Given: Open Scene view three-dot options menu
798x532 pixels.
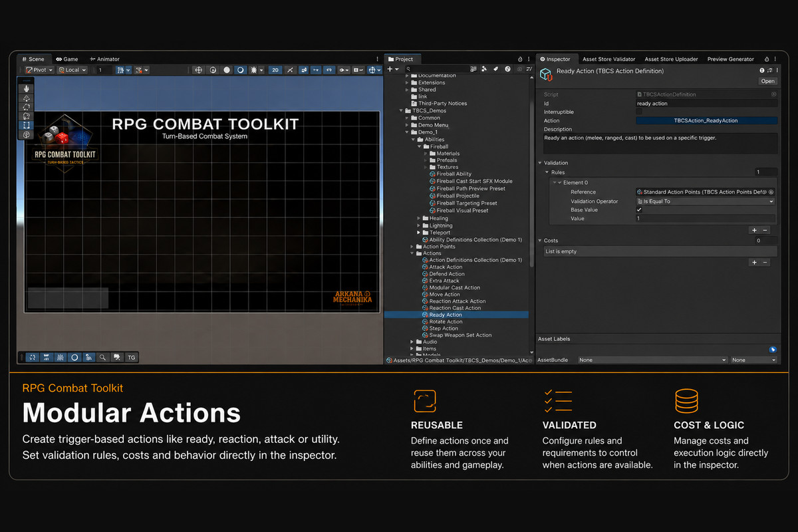Looking at the screenshot, I should [378, 59].
